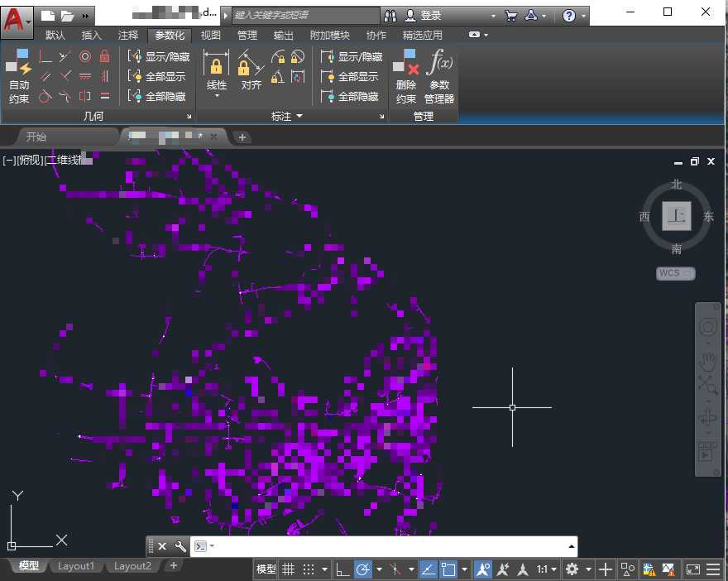Toggle object snap tracking in status bar
This screenshot has width=728, height=581.
(428, 569)
